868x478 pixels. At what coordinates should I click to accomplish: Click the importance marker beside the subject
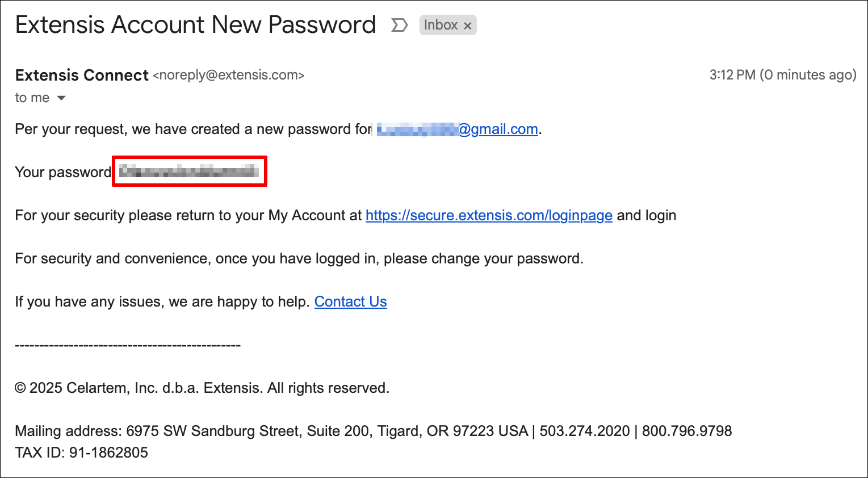[400, 25]
